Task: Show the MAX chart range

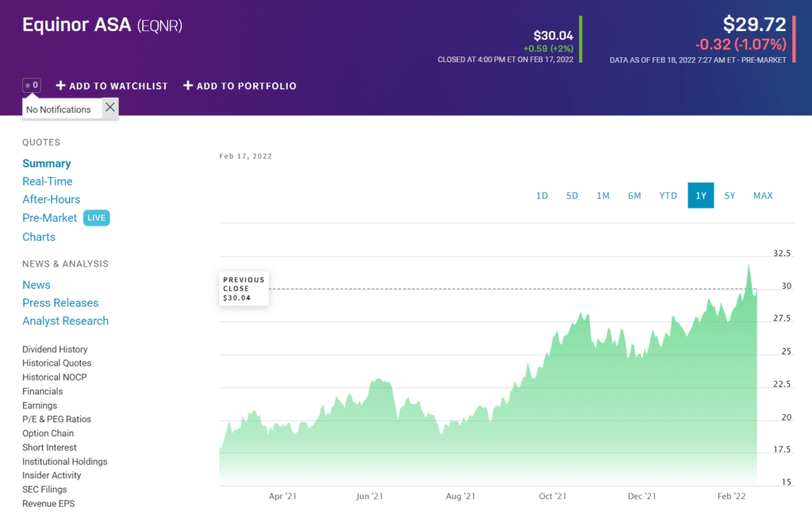Action: click(763, 196)
